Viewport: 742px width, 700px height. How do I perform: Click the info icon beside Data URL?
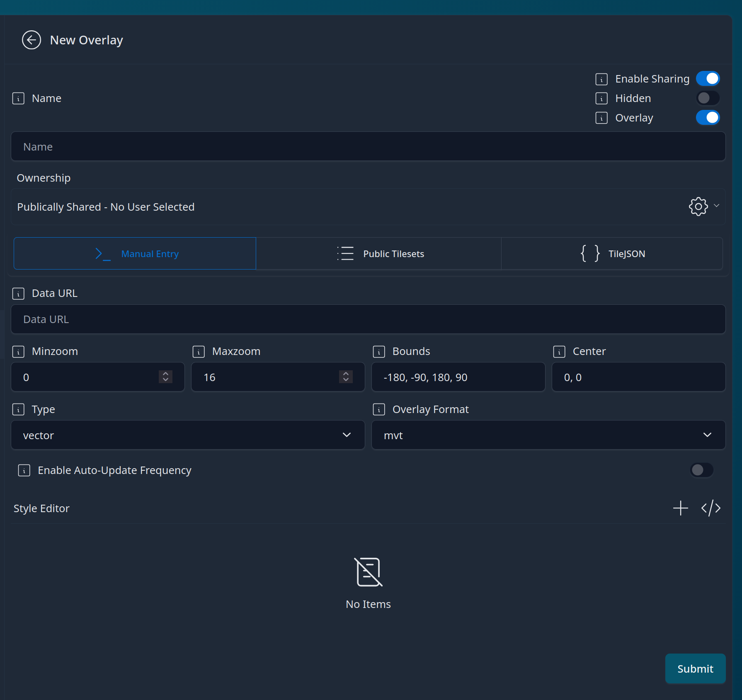coord(18,294)
